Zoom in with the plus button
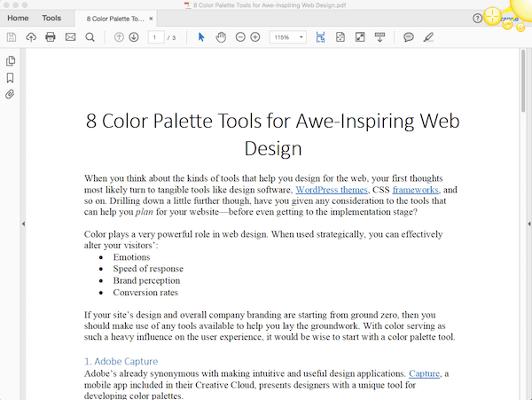This screenshot has width=532, height=400. click(x=255, y=37)
